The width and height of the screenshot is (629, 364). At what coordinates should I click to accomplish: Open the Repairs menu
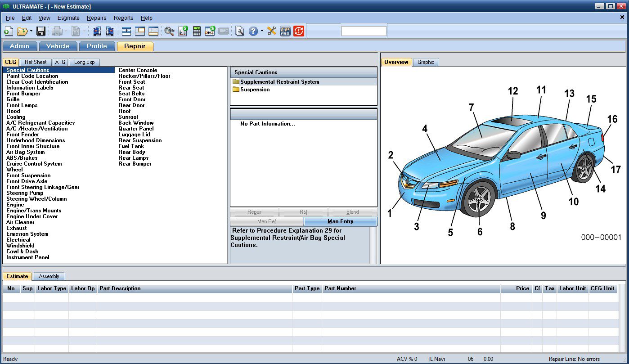97,18
